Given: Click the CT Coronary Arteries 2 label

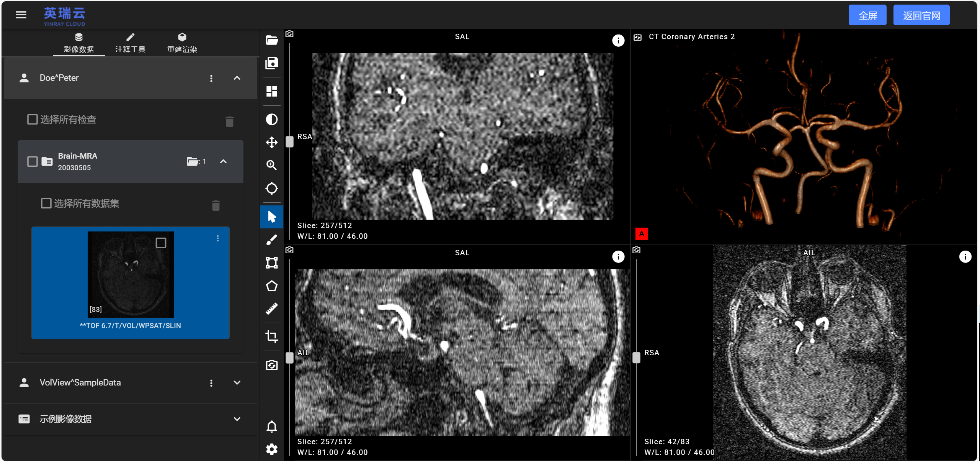Looking at the screenshot, I should (x=692, y=37).
